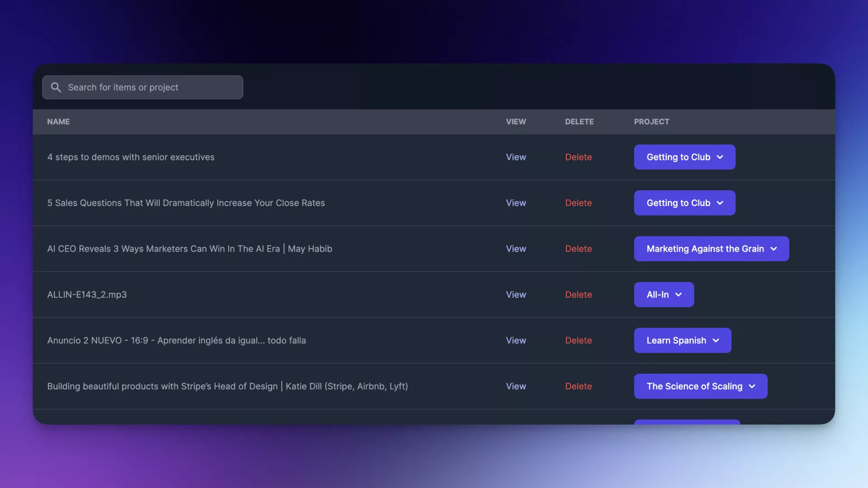Open Getting to Club dropdown for 4 steps item
868x488 pixels.
(x=684, y=157)
